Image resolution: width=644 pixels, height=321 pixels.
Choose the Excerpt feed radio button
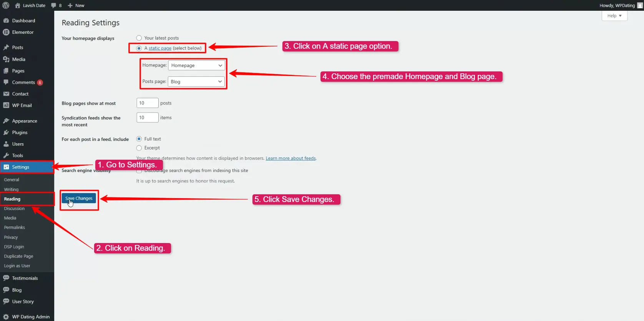pos(139,148)
